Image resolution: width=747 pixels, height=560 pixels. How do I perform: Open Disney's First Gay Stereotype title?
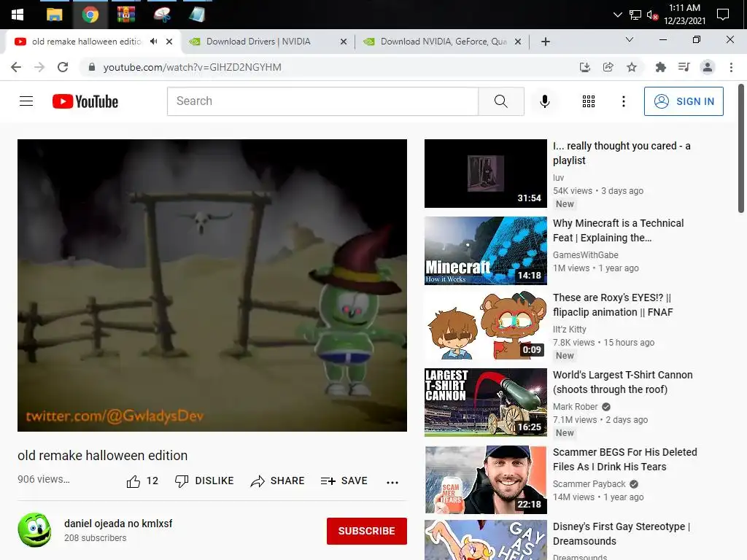pos(622,533)
